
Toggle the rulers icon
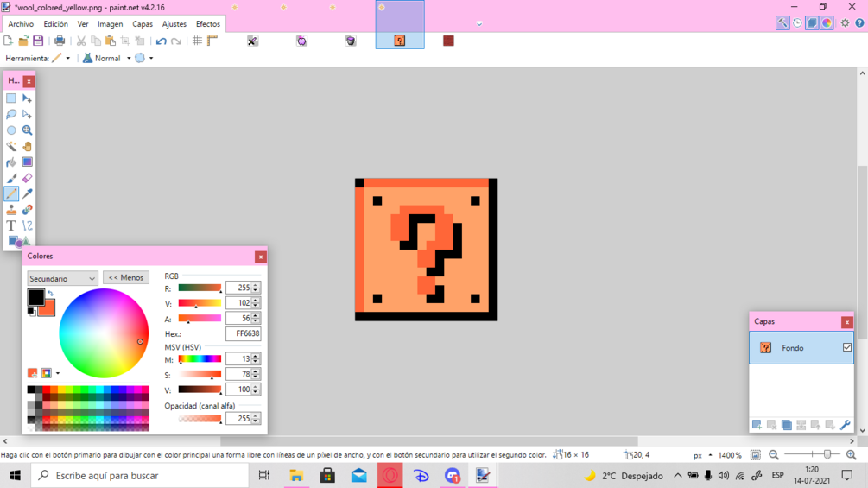coord(212,41)
